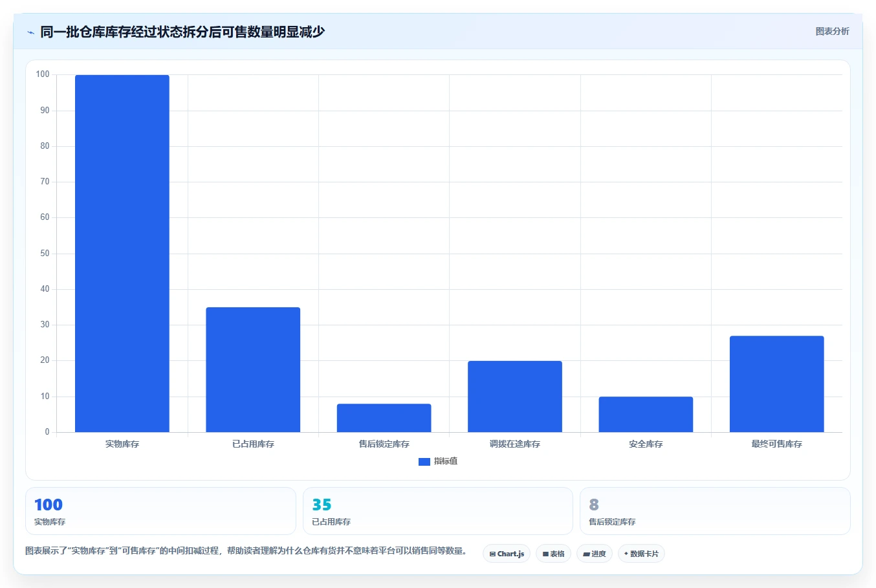Image resolution: width=876 pixels, height=588 pixels.
Task: Click the 售后锁定库存 bar
Action: pyautogui.click(x=384, y=418)
